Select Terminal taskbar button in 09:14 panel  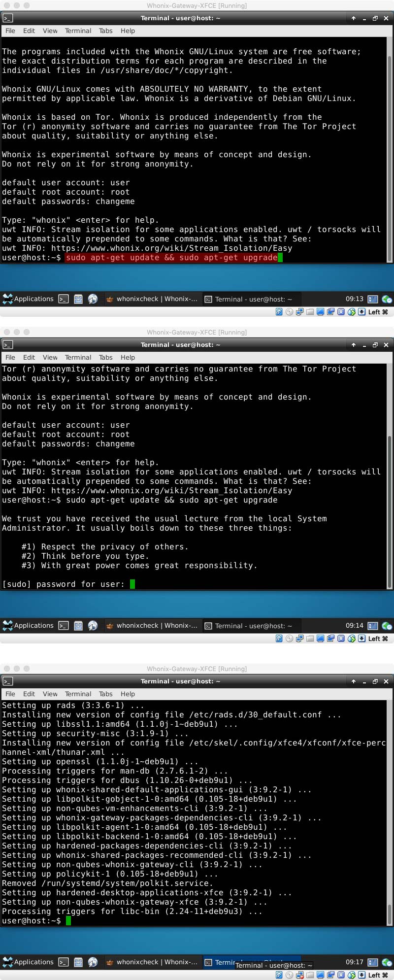pyautogui.click(x=248, y=626)
